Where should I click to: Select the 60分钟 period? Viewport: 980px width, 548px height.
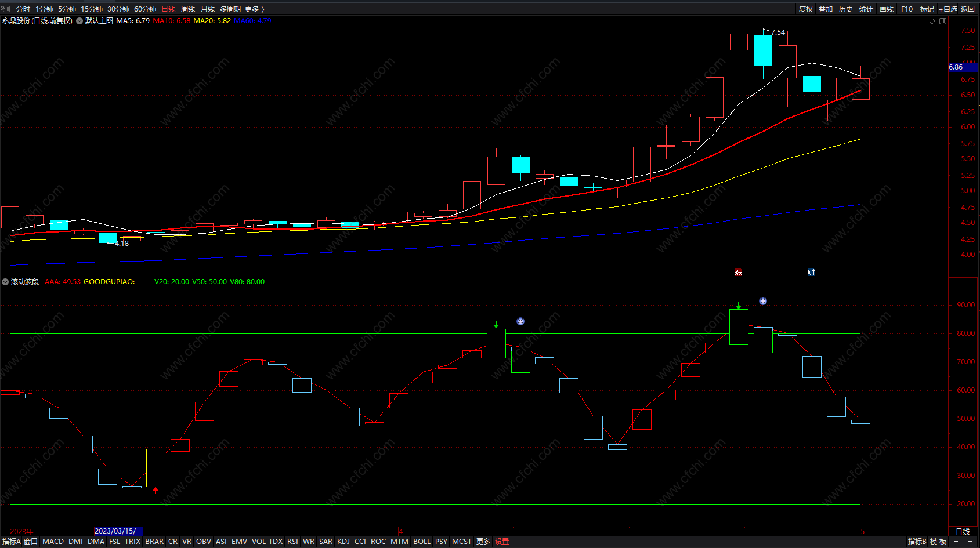pos(145,9)
